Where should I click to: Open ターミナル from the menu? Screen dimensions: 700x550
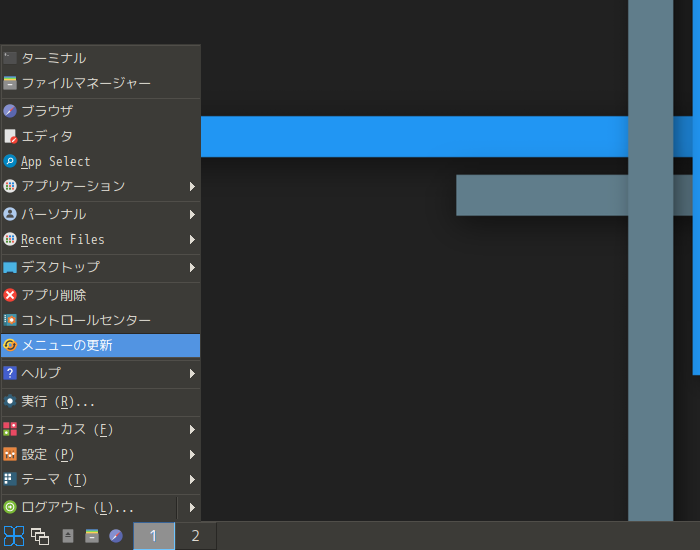pyautogui.click(x=100, y=58)
